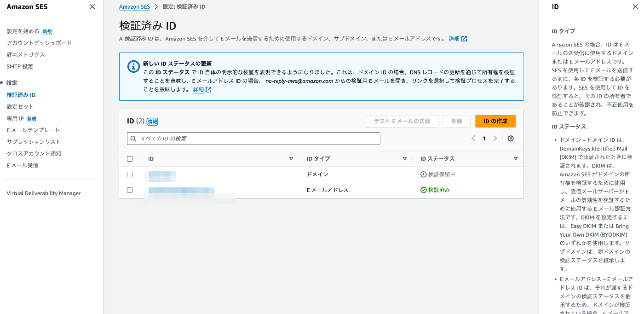This screenshot has width=644, height=314.
Task: Click the 新しい ID ステータスの更新 banner title
Action: pyautogui.click(x=177, y=64)
